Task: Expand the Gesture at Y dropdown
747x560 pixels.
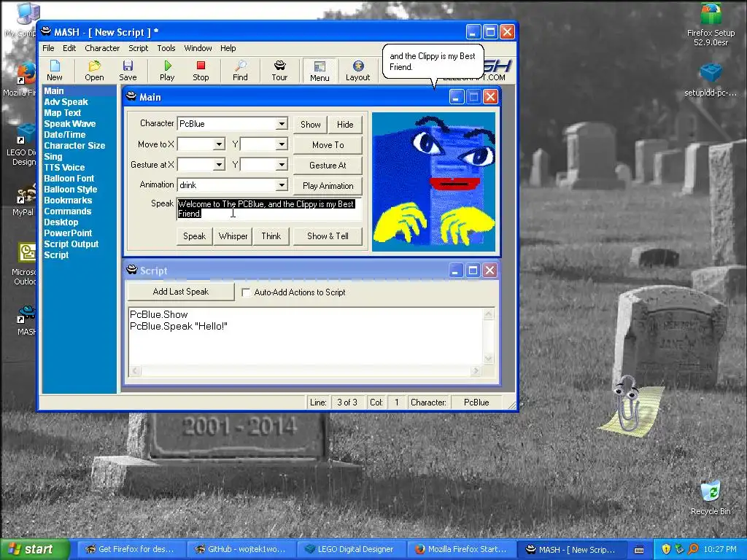Action: (282, 165)
